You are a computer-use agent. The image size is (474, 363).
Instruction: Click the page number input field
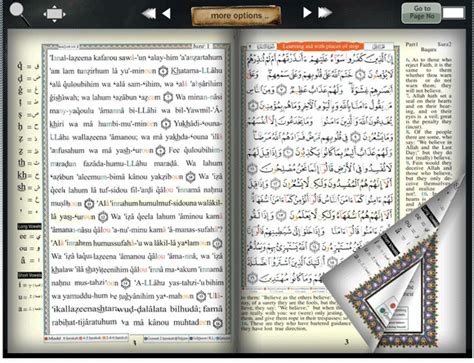click(453, 13)
